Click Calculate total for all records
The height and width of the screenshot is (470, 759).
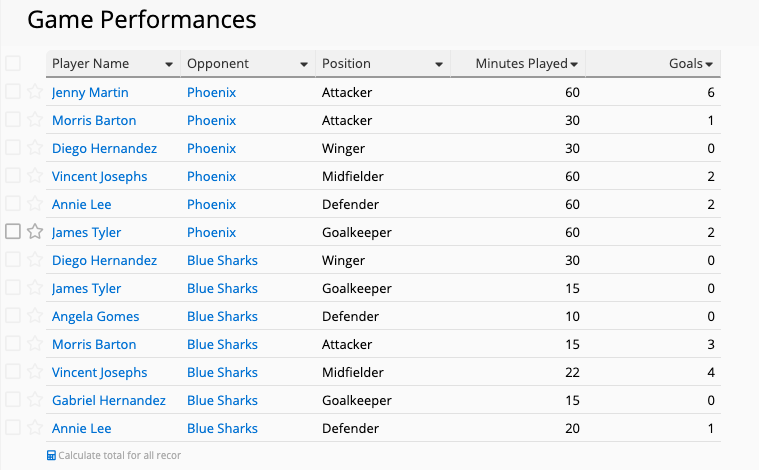[120, 455]
